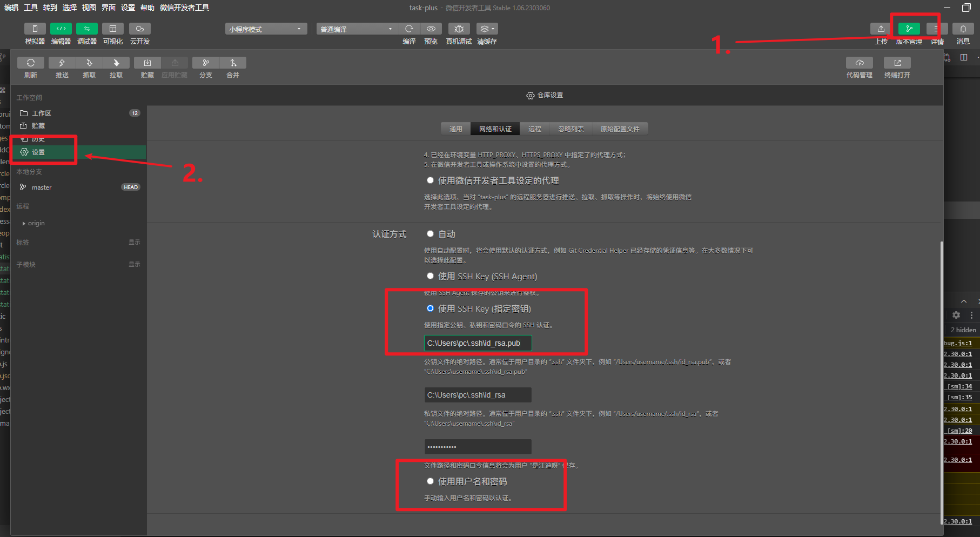Select 使用 SSH Key (指定密钥) radio
Image resolution: width=980 pixels, height=537 pixels.
(x=430, y=308)
